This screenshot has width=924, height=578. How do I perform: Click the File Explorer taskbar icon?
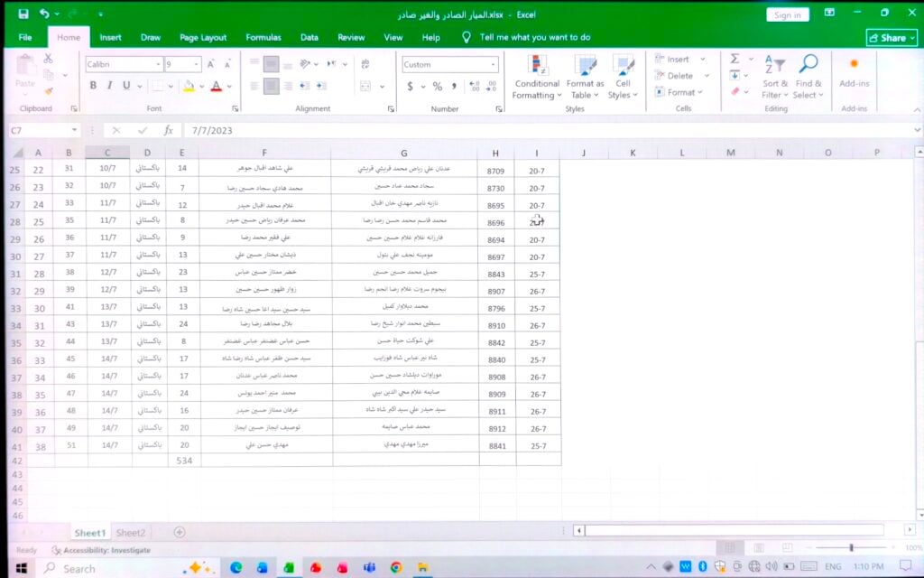(422, 567)
